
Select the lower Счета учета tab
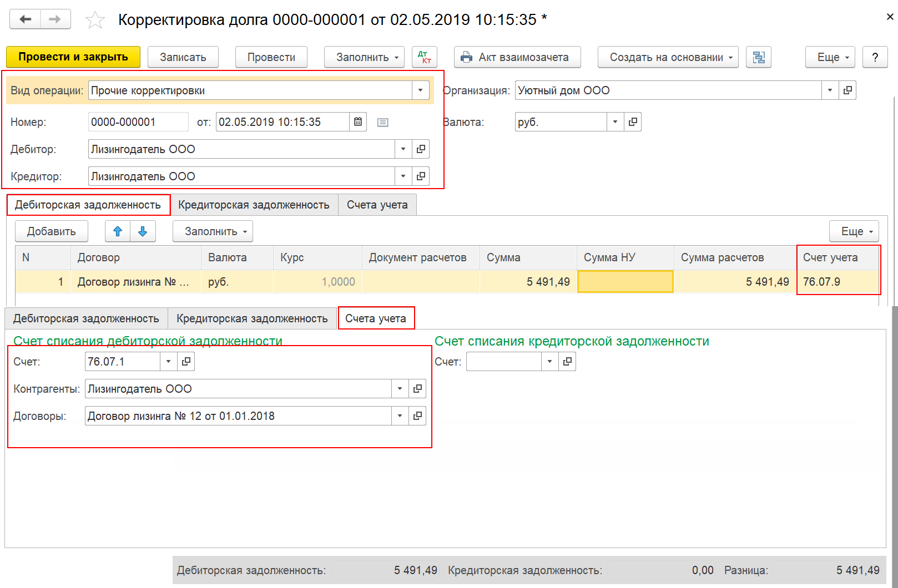click(x=376, y=318)
